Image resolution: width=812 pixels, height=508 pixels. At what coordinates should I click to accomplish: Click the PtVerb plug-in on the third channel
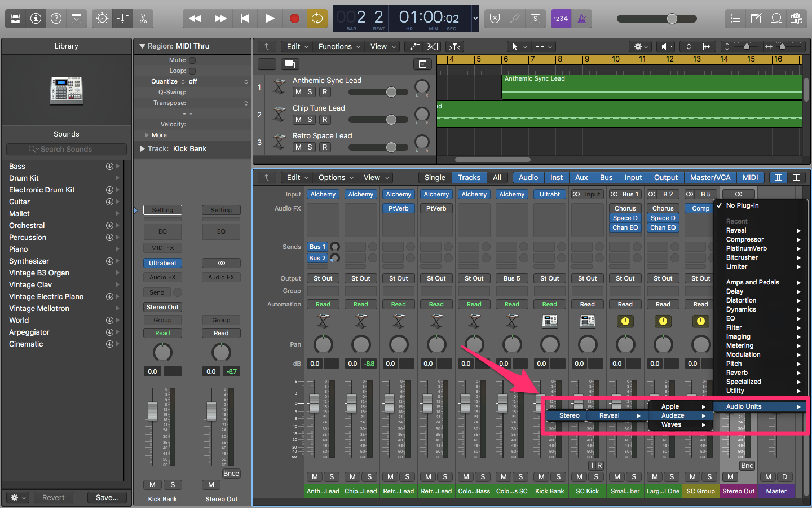tap(399, 208)
